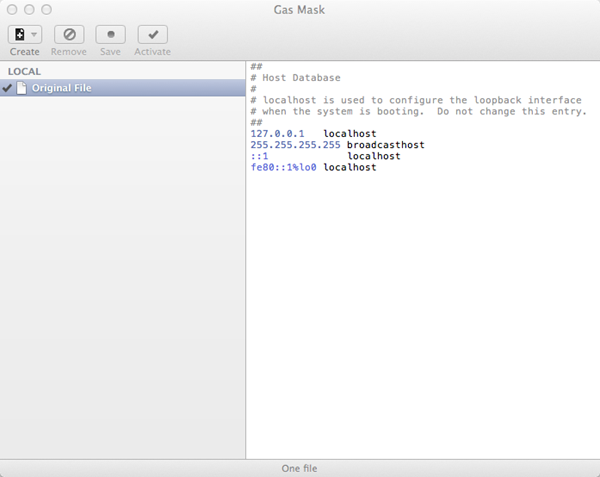The height and width of the screenshot is (477, 600).
Task: Click localhost on the ::1 line
Action: tap(374, 156)
